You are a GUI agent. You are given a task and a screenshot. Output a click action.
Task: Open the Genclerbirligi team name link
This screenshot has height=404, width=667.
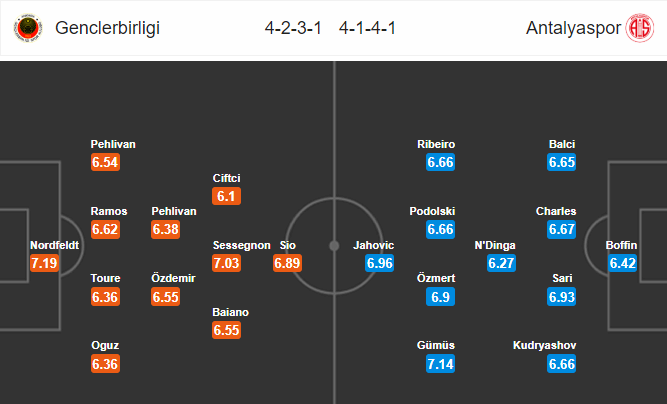(107, 28)
